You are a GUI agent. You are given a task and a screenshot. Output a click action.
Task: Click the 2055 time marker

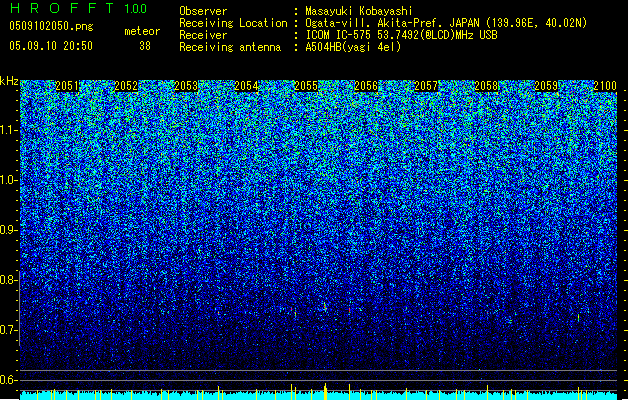coord(306,86)
